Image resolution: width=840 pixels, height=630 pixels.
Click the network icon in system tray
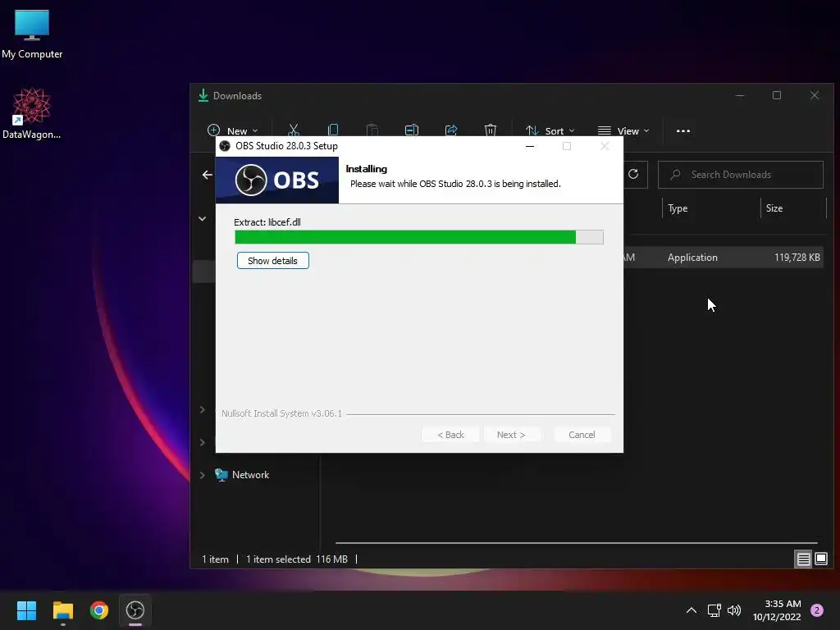click(x=714, y=610)
